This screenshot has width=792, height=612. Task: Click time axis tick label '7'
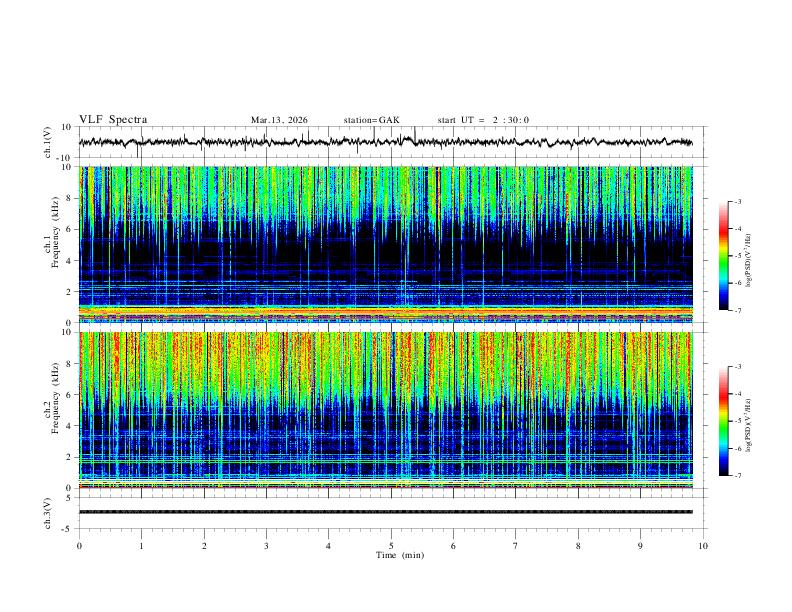coord(516,546)
